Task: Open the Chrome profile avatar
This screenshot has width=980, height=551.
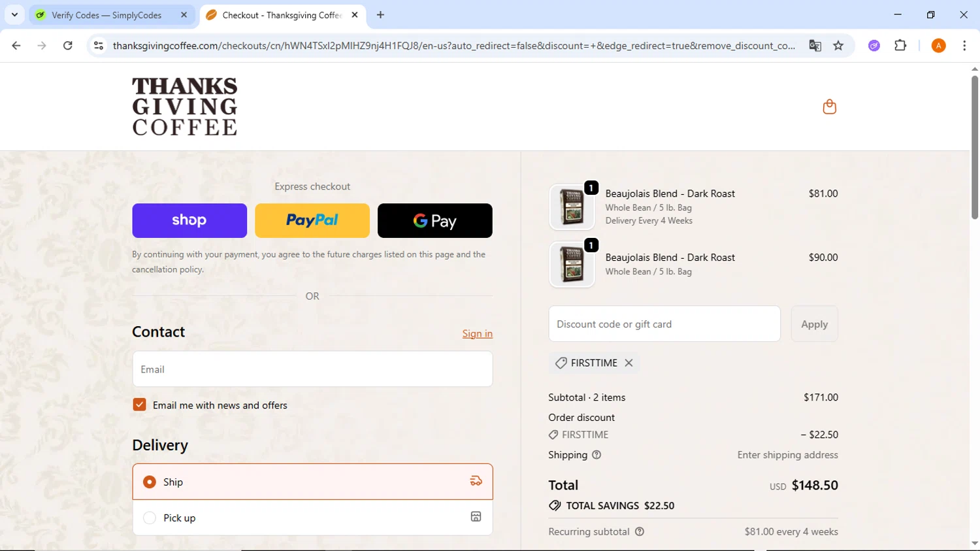Action: 938,46
